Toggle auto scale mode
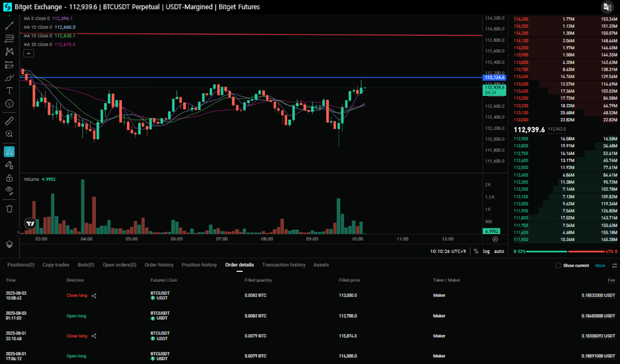Viewport: 620px width, 364px height. (x=499, y=251)
